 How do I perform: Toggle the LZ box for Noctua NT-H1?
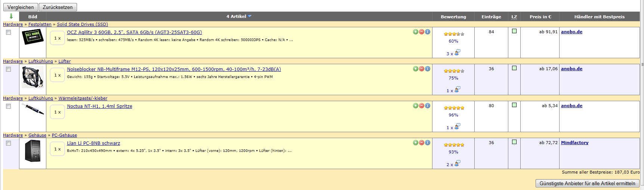(x=514, y=105)
